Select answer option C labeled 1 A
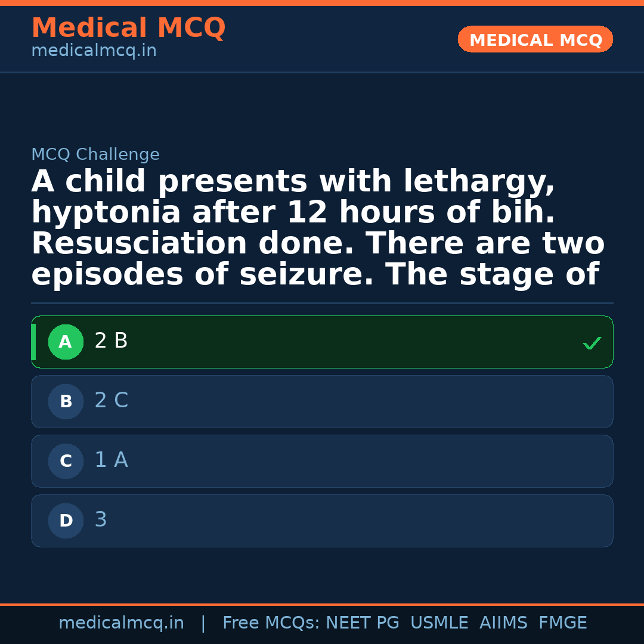This screenshot has width=644, height=644. 322,461
